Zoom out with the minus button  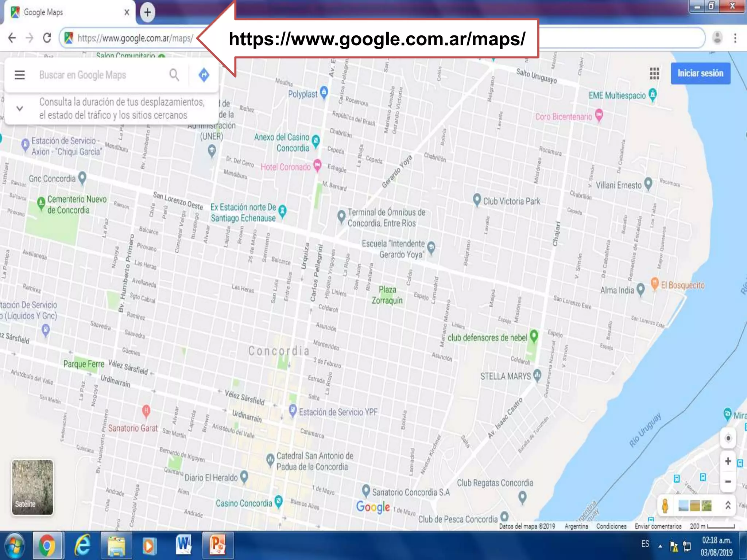click(x=728, y=482)
